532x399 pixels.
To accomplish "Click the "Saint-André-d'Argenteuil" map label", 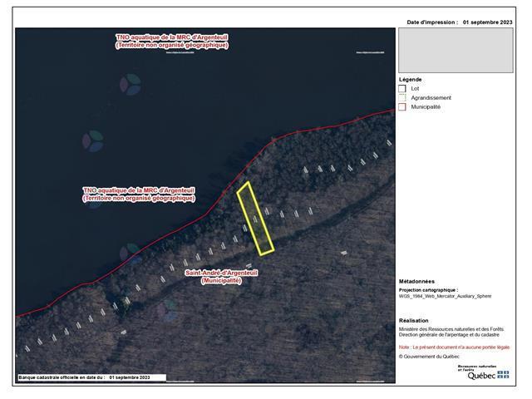I will (221, 273).
